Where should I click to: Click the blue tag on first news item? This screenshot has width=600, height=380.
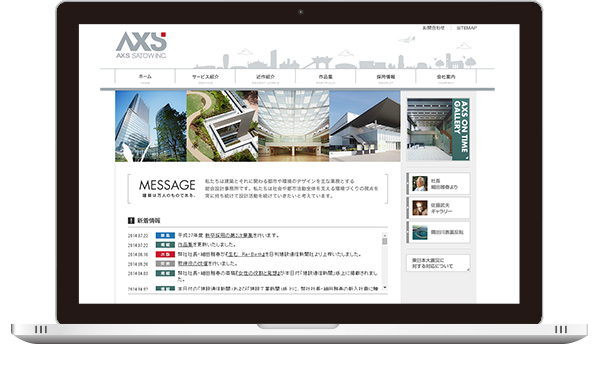click(165, 235)
